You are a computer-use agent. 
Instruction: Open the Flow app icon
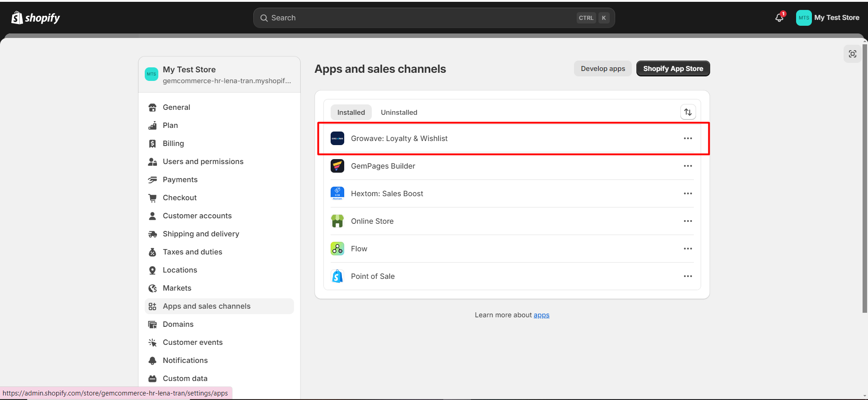coord(337,249)
